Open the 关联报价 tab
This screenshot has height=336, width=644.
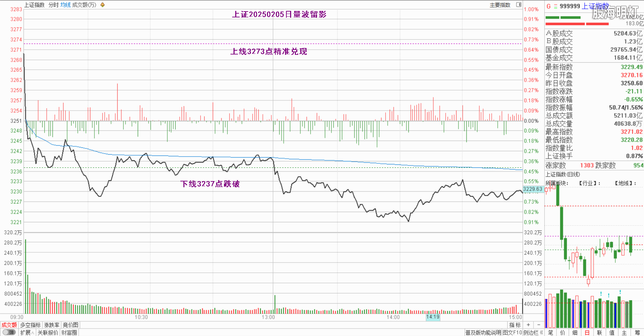[48, 333]
